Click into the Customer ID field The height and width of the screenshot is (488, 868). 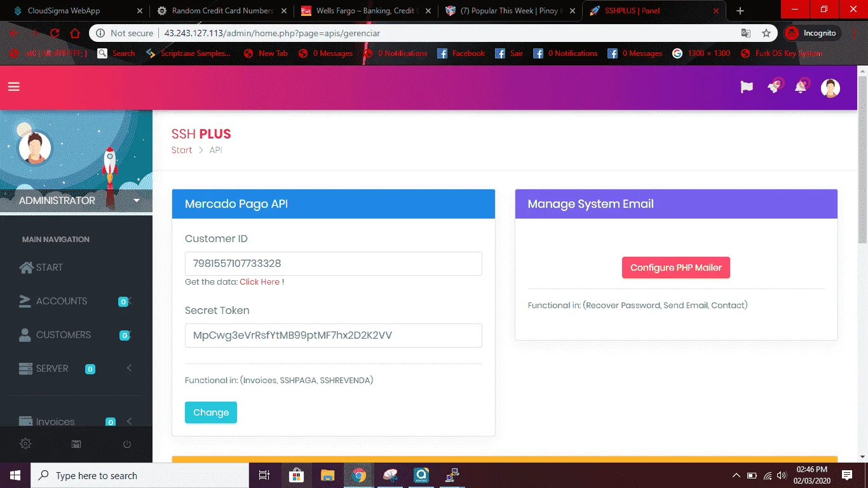(x=333, y=264)
